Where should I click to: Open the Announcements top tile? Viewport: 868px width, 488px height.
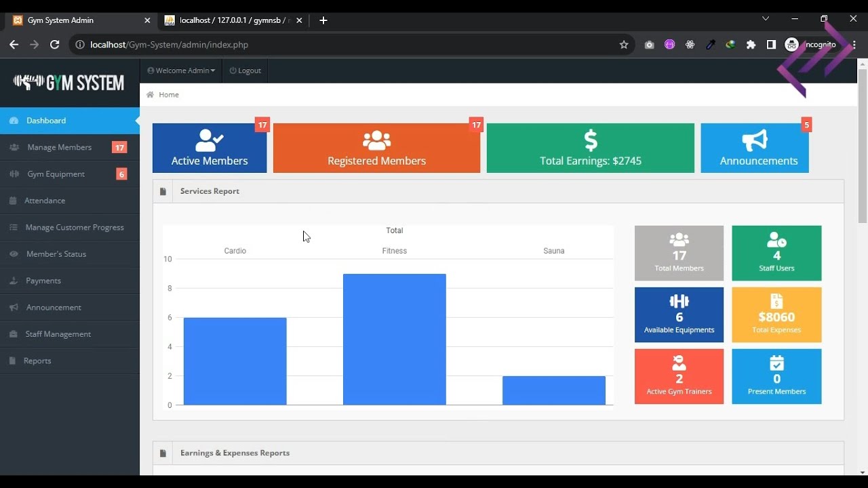[x=755, y=148]
